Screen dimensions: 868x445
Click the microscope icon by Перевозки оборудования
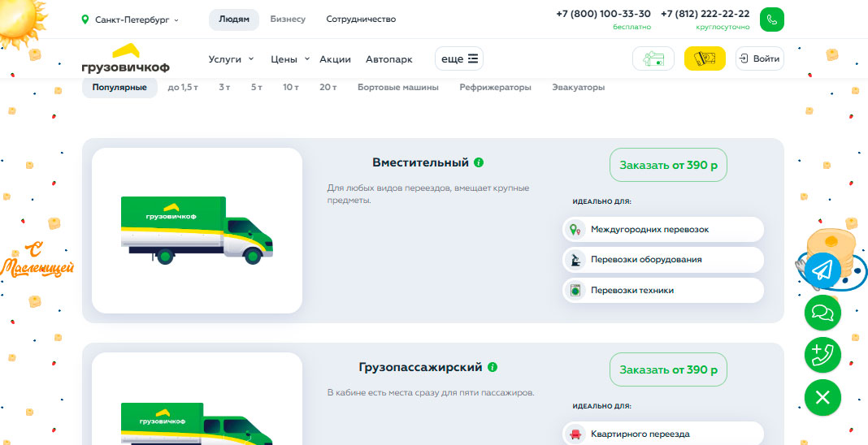click(575, 259)
